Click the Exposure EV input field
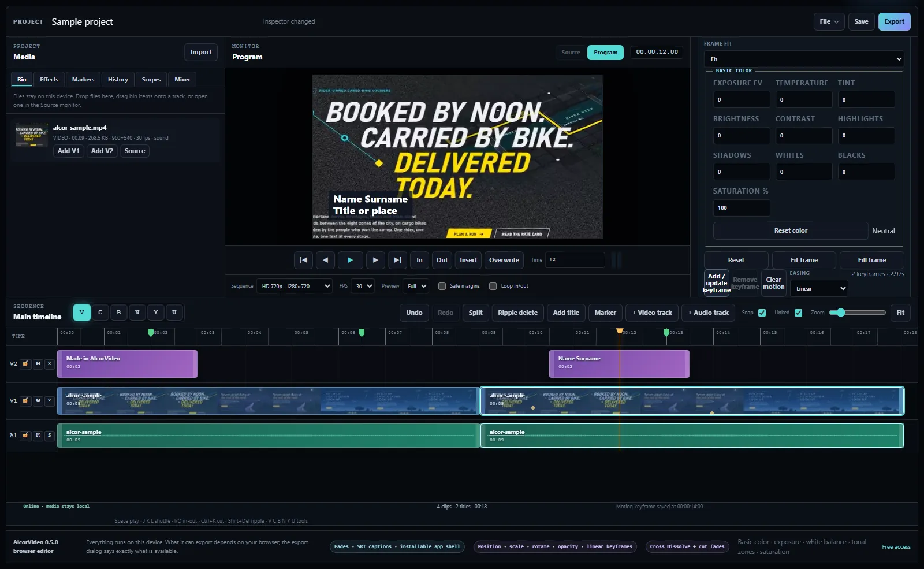The width and height of the screenshot is (924, 569). pyautogui.click(x=742, y=99)
